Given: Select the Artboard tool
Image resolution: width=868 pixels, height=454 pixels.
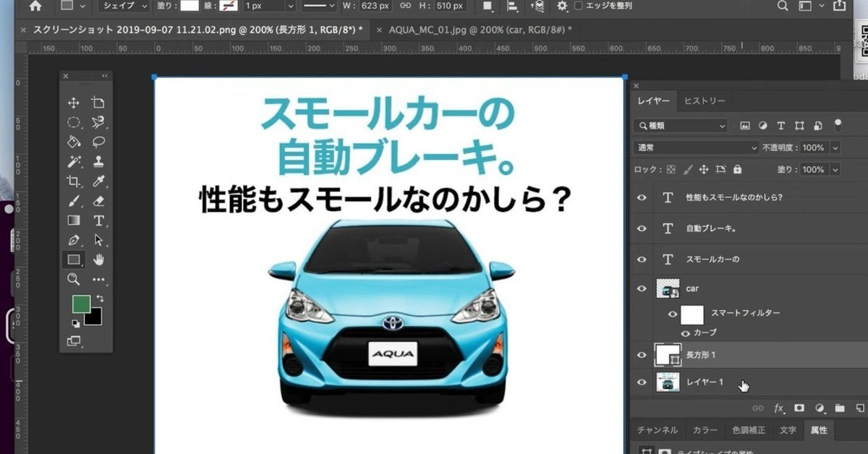Looking at the screenshot, I should pos(98,103).
